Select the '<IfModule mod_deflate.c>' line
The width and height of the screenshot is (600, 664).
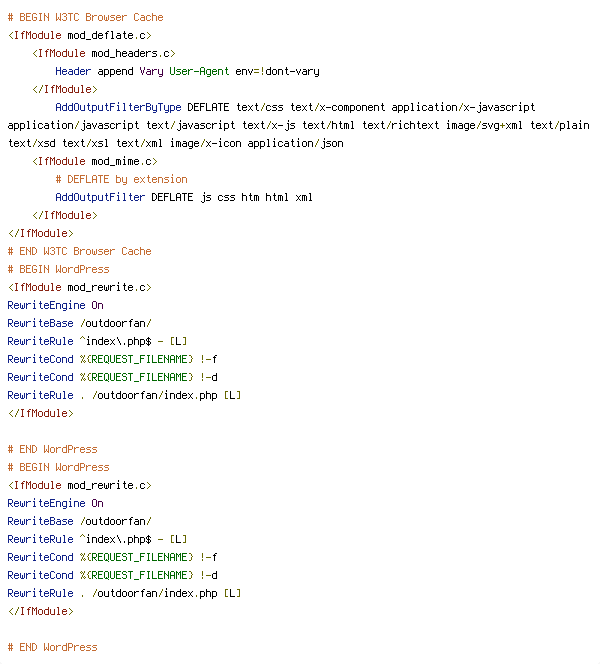pos(80,35)
